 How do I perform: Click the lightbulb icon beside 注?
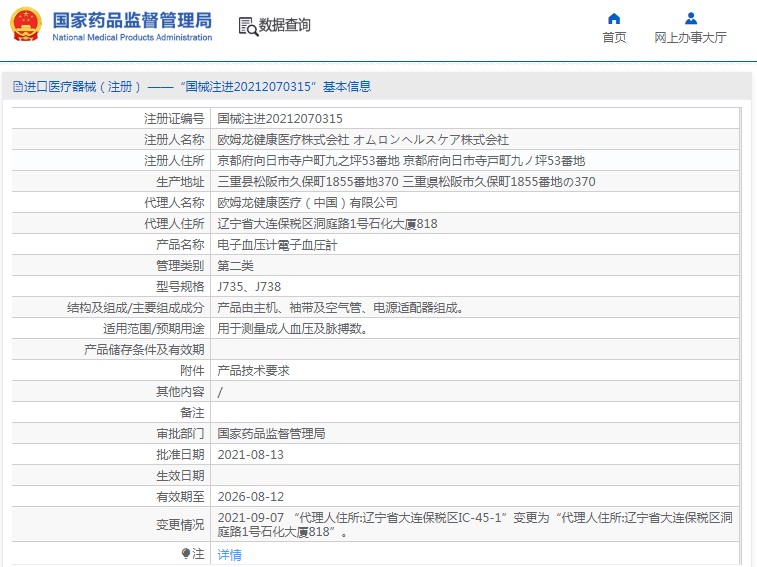pyautogui.click(x=186, y=553)
